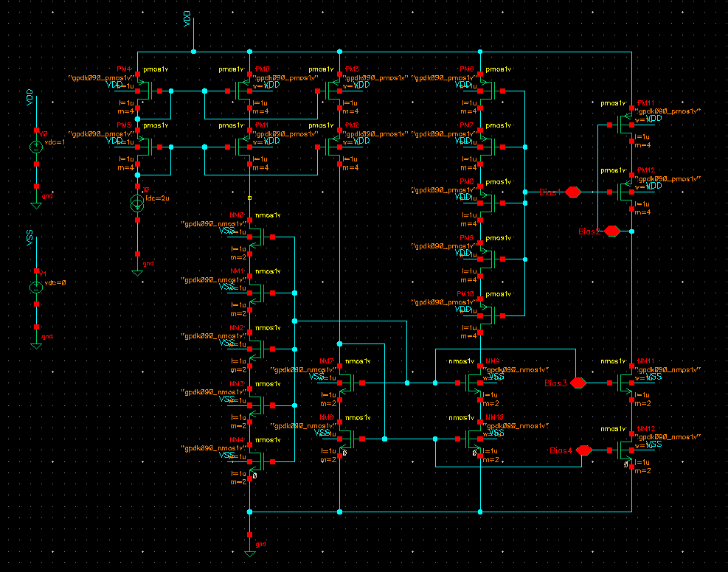Select the top VDD rail wire
The height and width of the screenshot is (572, 728).
413,52
